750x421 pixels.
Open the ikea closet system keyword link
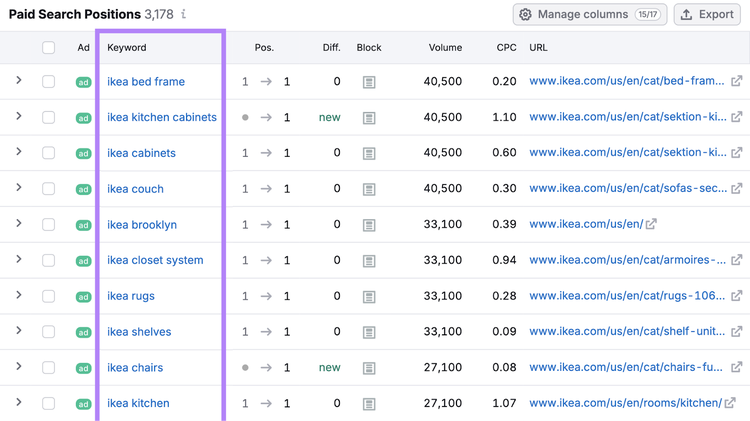(155, 260)
